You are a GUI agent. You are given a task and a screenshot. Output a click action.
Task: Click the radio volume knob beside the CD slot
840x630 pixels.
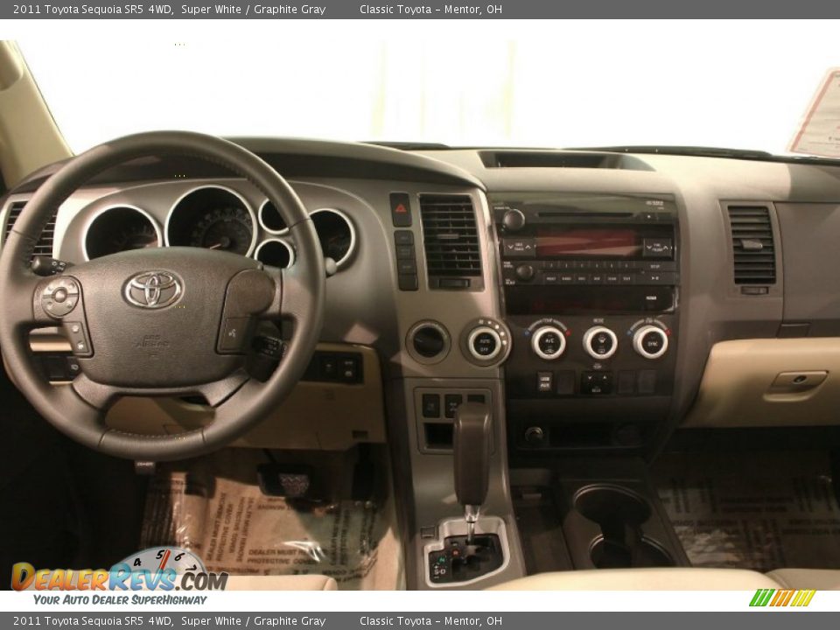[513, 220]
